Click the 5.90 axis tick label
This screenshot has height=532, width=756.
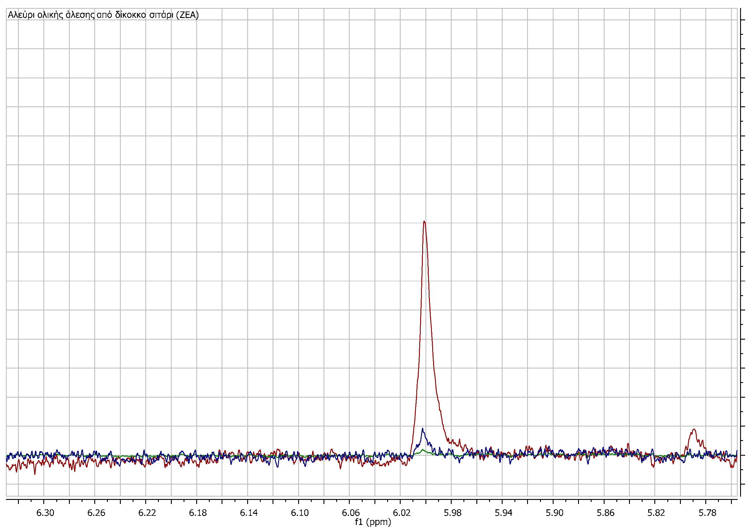point(554,513)
